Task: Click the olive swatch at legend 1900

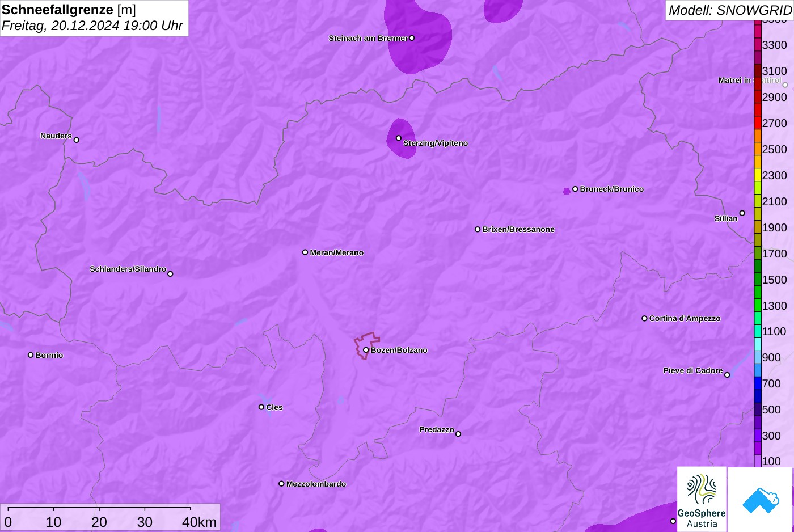Action: pos(758,227)
